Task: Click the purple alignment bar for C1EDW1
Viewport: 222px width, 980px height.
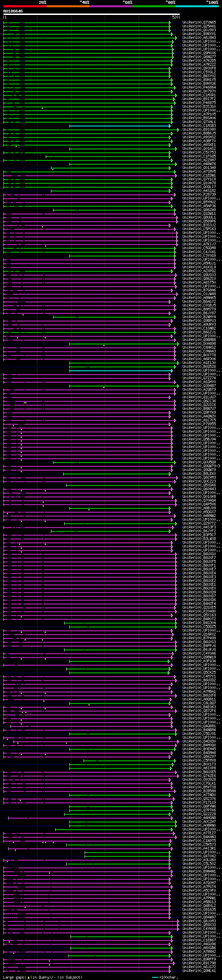Action: tap(90, 175)
